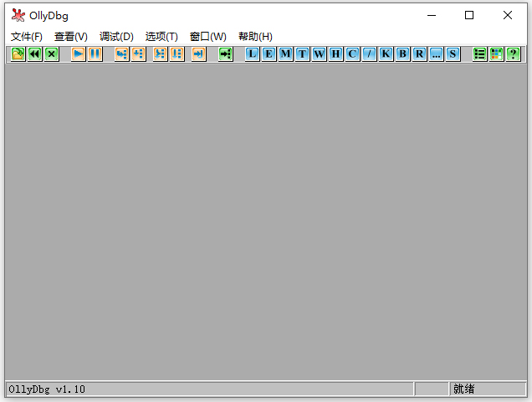Open Source window with S button
This screenshot has height=402, width=532.
tap(453, 54)
